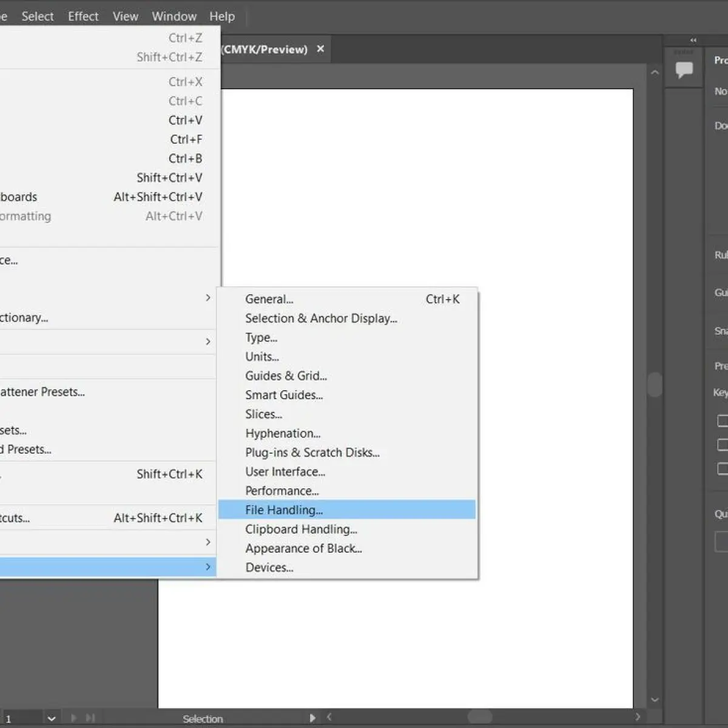728x728 pixels.
Task: Expand the highlighted Preferences submenu arrow
Action: tap(208, 567)
